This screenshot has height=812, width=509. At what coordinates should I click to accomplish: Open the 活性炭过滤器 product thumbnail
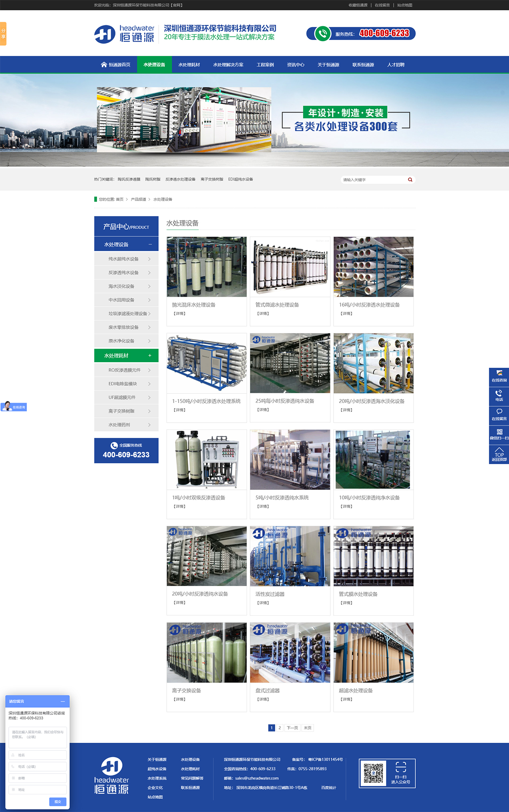click(x=290, y=556)
